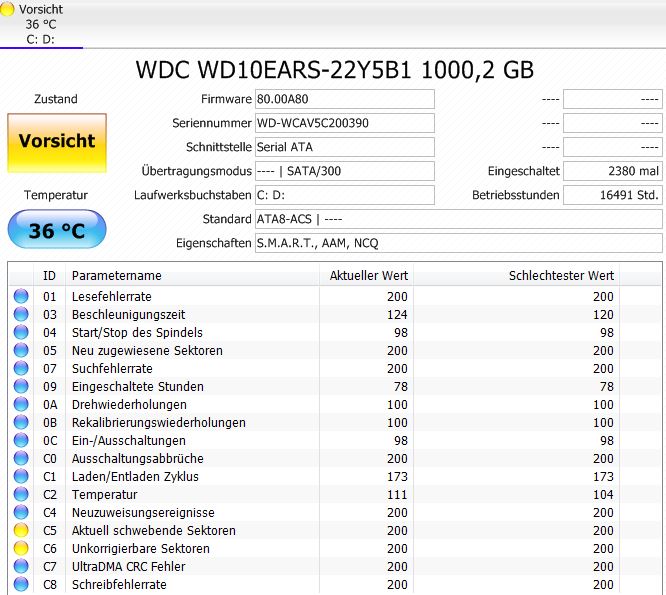Select the Beschleunigungszeit attribute name
The image size is (666, 595).
(x=128, y=315)
